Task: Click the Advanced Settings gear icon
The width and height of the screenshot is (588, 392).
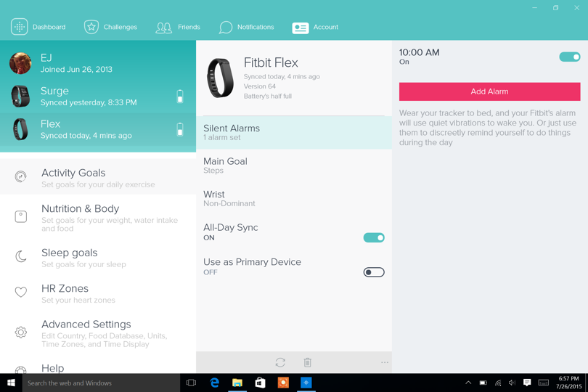Action: pos(21,332)
